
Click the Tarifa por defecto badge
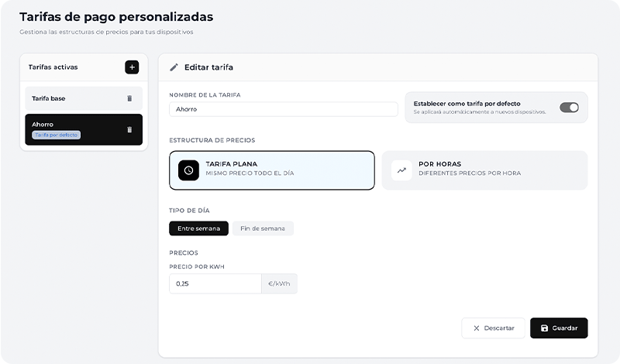coord(57,135)
